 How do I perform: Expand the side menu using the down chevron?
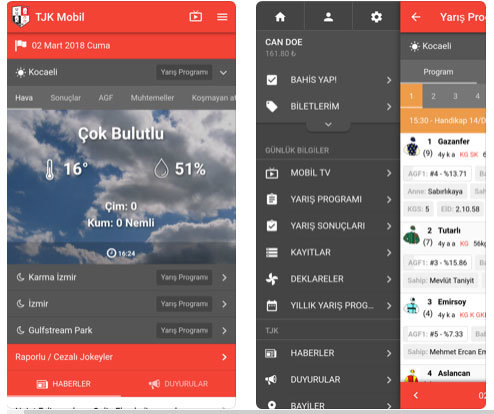pyautogui.click(x=328, y=125)
